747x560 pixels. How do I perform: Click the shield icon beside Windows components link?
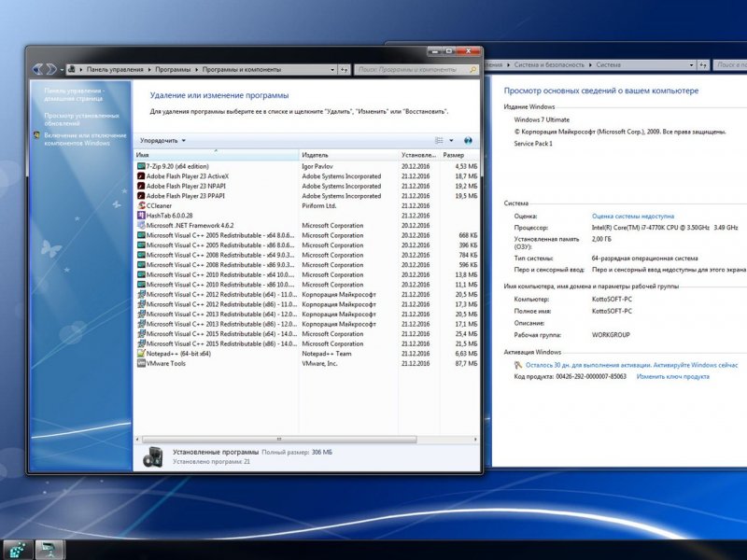click(x=36, y=135)
